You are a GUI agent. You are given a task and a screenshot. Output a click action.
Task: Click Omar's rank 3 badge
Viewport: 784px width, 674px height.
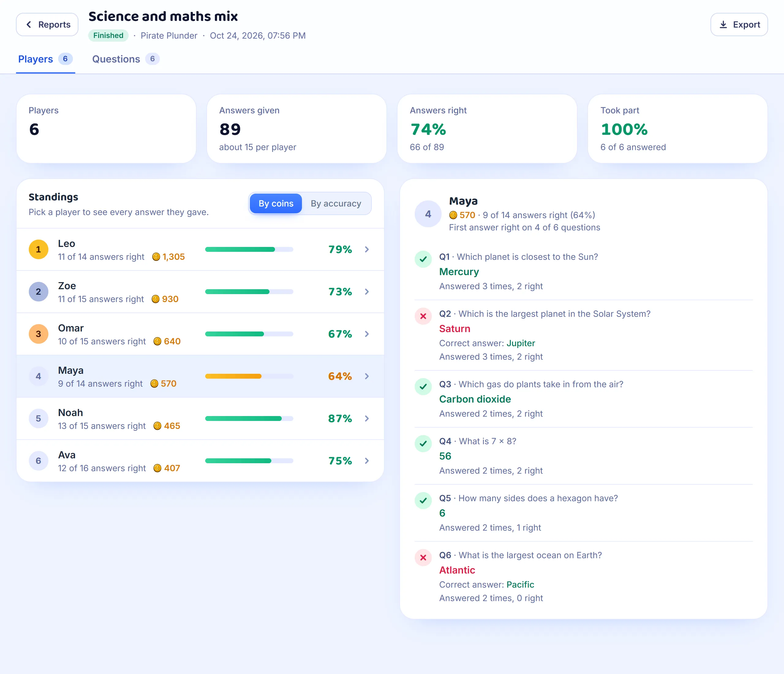click(x=39, y=334)
